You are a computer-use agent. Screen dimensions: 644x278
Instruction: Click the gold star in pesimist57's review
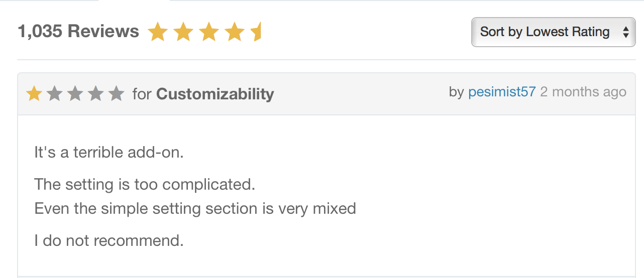[x=34, y=93]
